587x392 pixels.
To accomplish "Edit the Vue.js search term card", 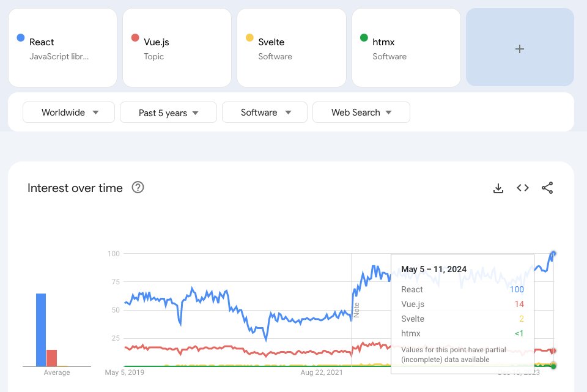I will coord(177,48).
